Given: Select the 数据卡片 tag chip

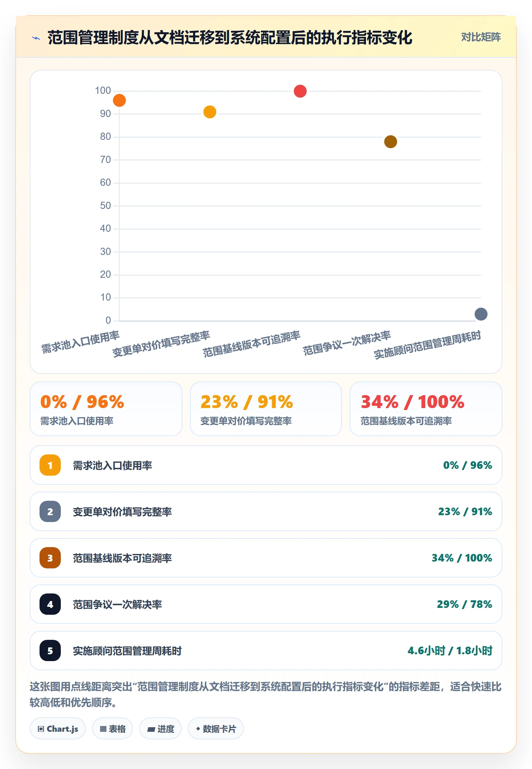Looking at the screenshot, I should pos(216,729).
